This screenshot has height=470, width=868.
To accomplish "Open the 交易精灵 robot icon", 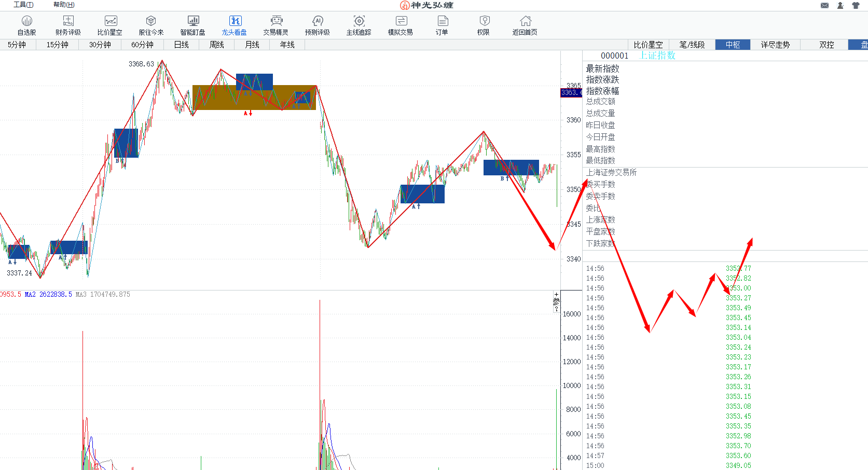I will click(276, 25).
